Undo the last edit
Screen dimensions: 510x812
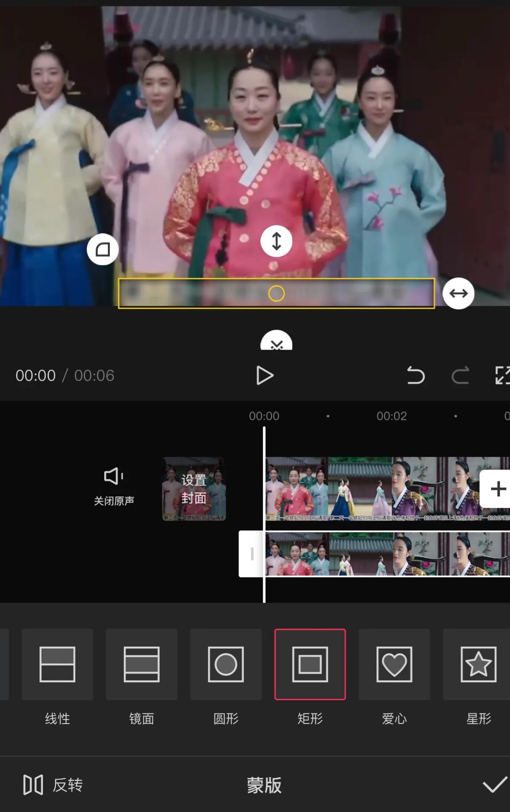[x=415, y=376]
